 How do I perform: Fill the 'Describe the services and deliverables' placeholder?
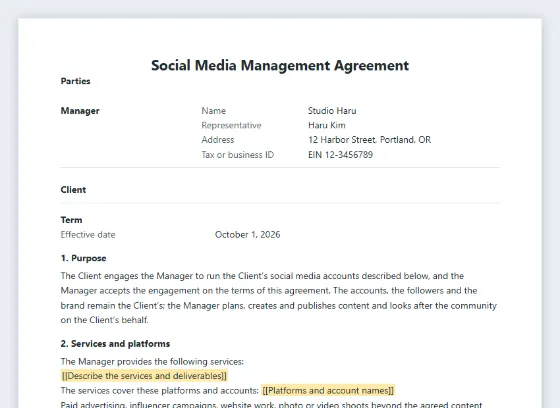[144, 376]
